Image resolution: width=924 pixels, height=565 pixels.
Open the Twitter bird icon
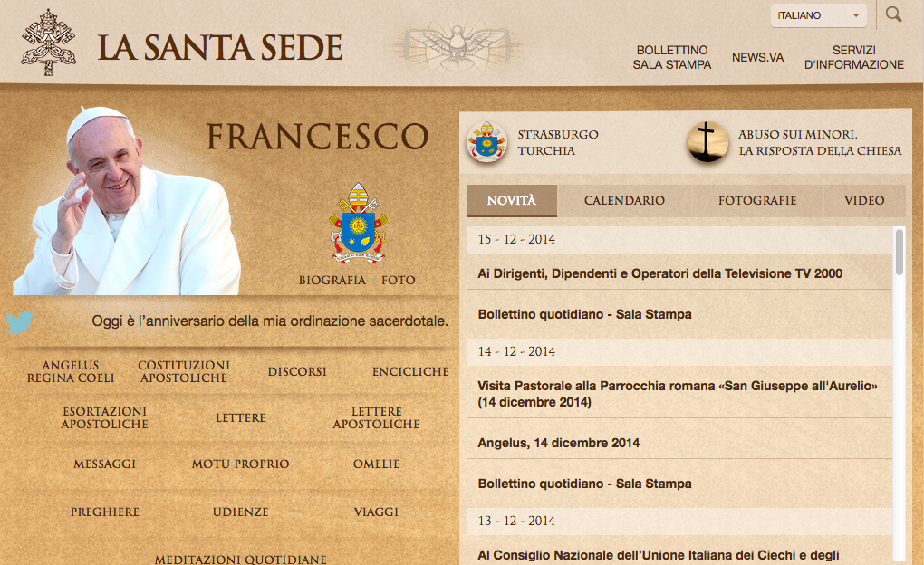[19, 322]
